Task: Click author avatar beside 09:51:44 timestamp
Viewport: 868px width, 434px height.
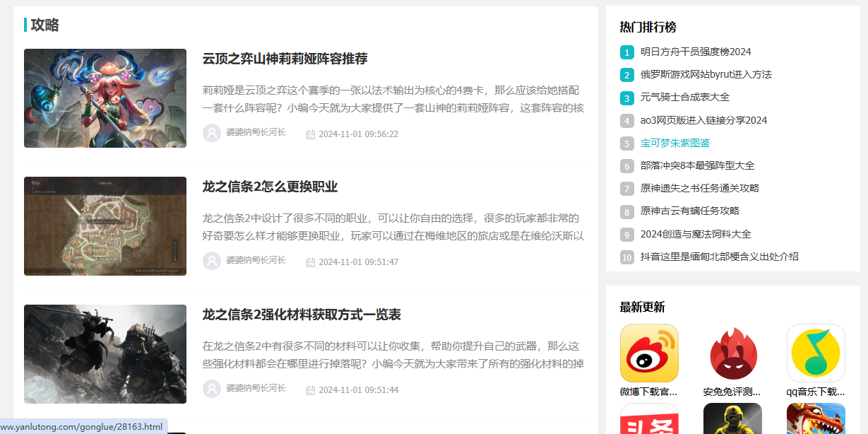Action: pos(212,389)
